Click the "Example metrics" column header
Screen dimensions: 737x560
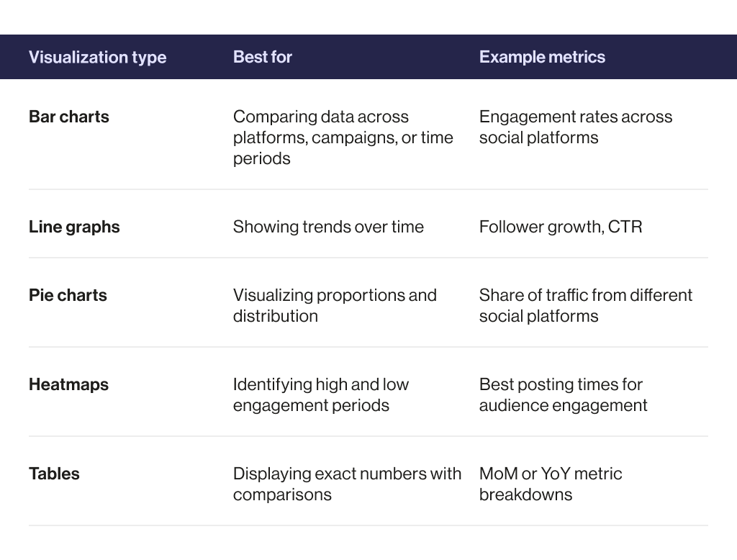[542, 58]
